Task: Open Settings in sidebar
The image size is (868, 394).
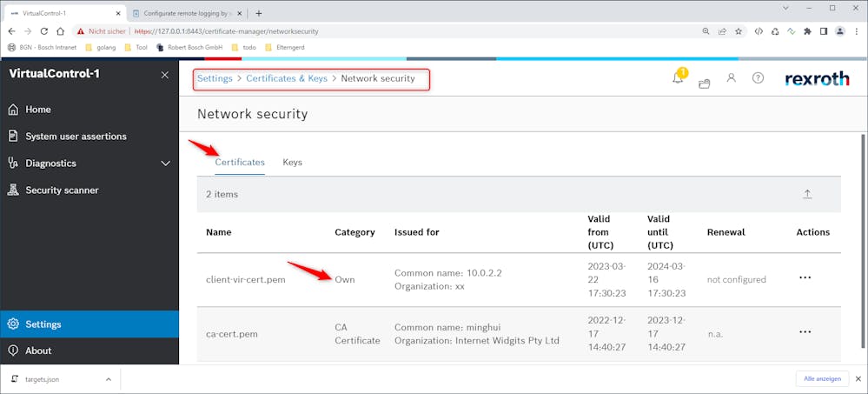Action: coord(89,324)
